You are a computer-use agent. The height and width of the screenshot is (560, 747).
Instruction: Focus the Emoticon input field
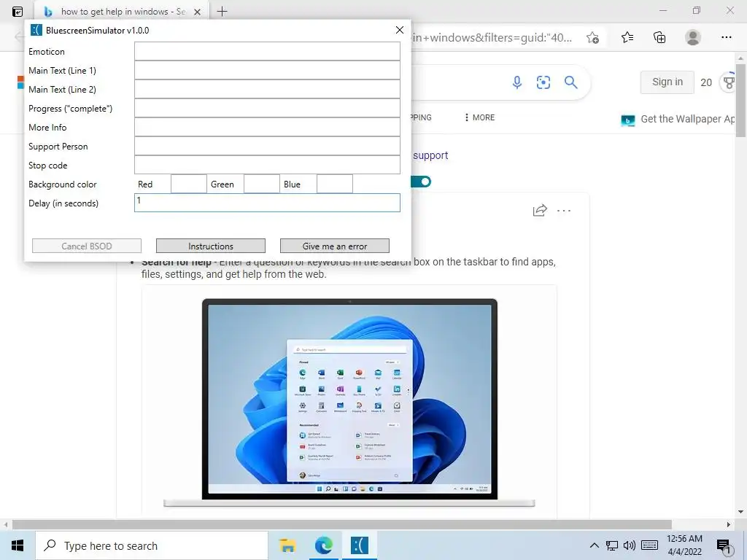point(267,51)
